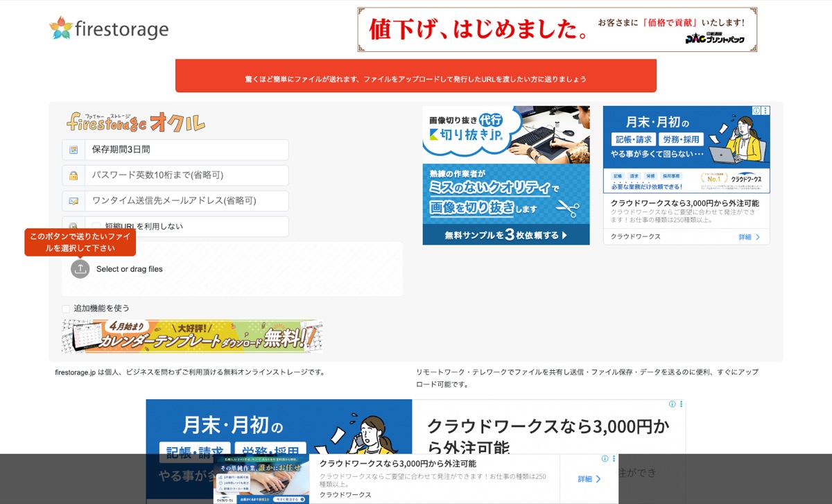Click the clock icon beside 短縮URL option
Screen dimensions: 832x504
[75, 226]
